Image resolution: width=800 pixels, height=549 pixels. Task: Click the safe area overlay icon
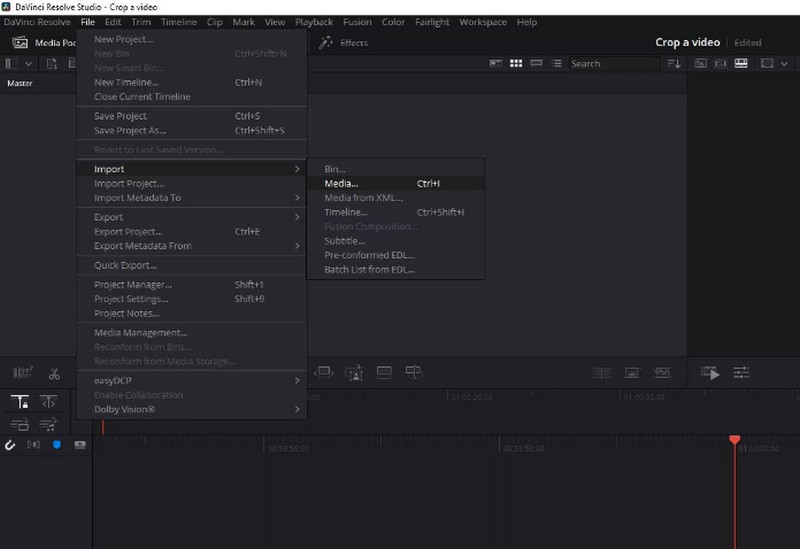[x=767, y=63]
